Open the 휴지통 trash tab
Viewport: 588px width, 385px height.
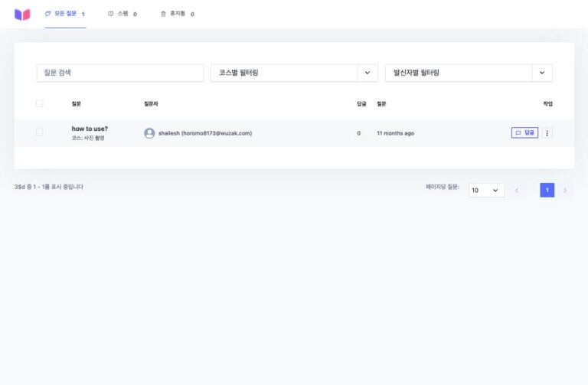tap(177, 14)
